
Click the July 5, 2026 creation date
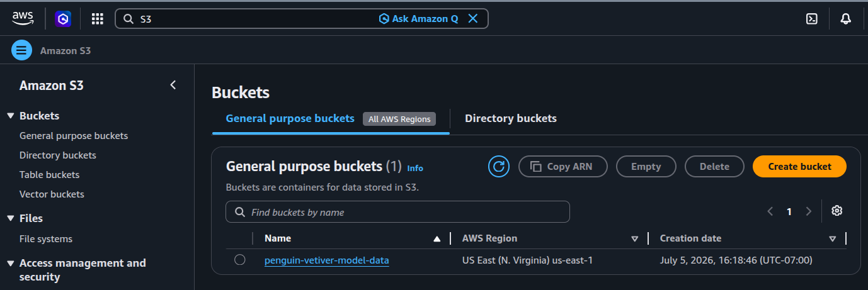pyautogui.click(x=736, y=260)
